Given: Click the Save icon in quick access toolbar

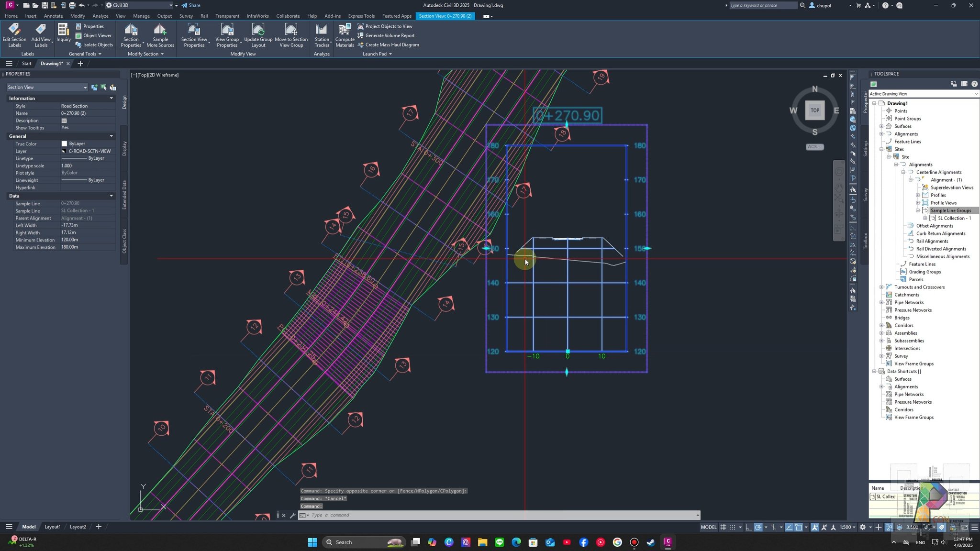Looking at the screenshot, I should tap(45, 5).
